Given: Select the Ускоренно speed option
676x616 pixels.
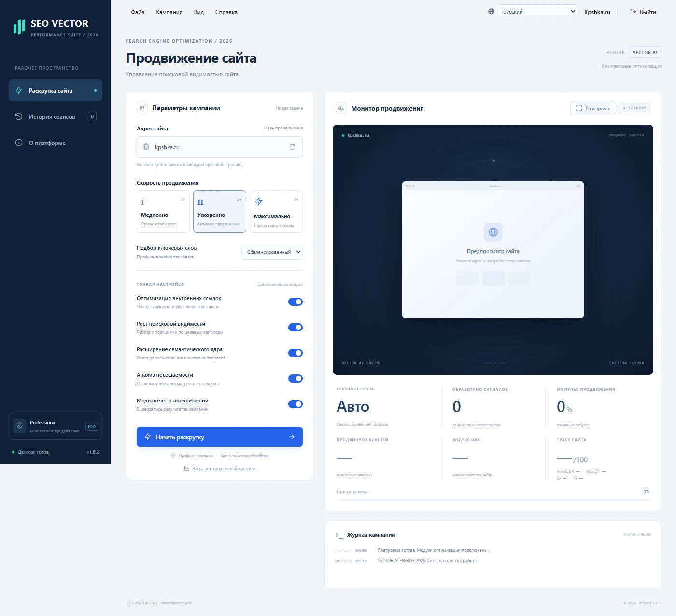Looking at the screenshot, I should [220, 212].
